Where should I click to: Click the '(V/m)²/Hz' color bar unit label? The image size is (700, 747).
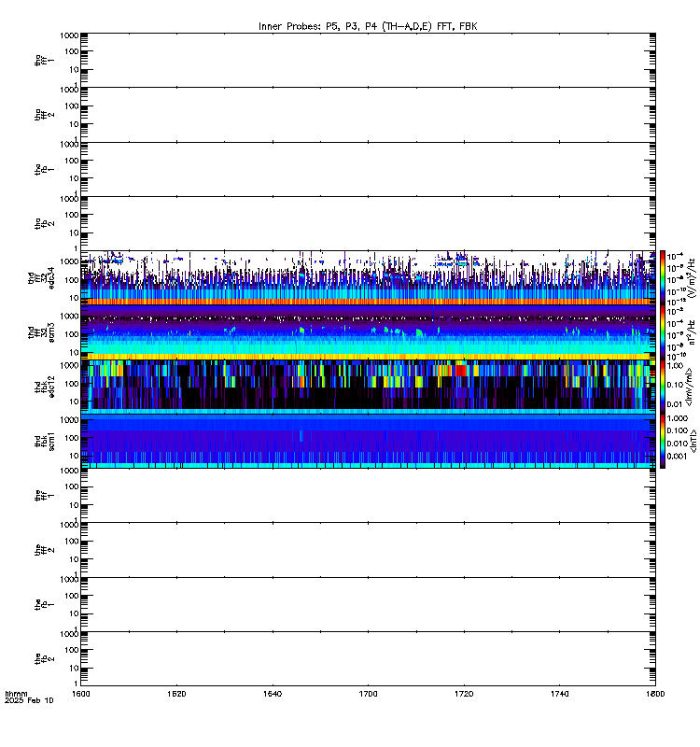tap(692, 277)
